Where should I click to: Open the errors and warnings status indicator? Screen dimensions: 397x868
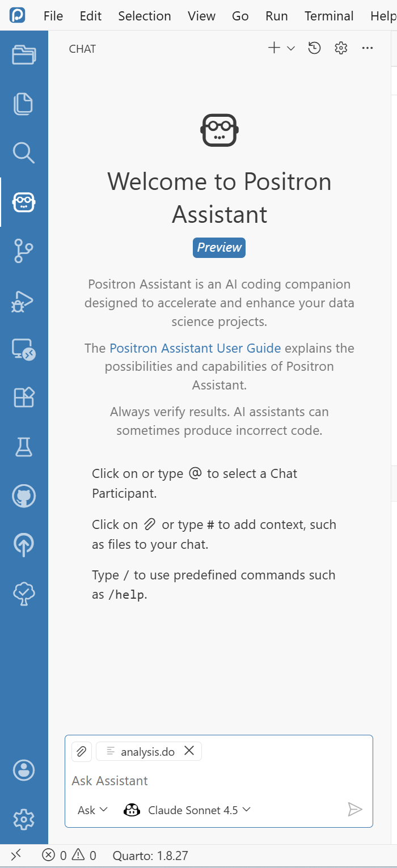click(69, 856)
